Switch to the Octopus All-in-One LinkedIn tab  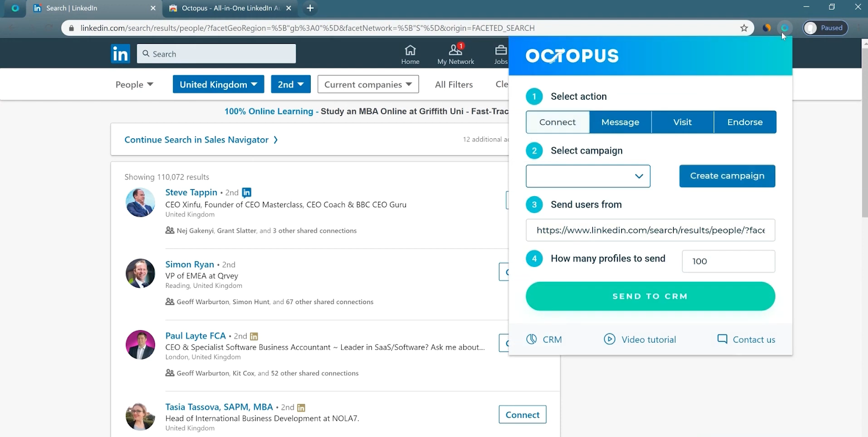230,8
